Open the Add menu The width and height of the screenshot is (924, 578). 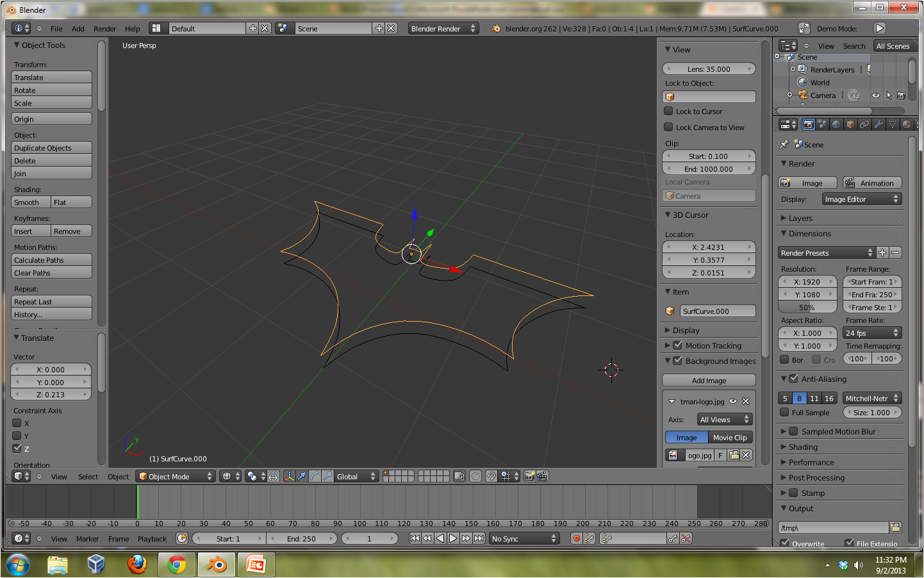78,28
